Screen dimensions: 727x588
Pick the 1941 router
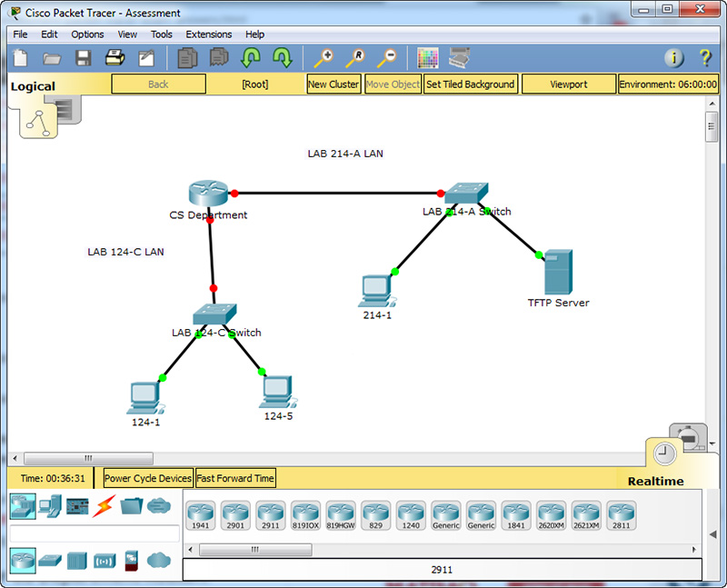(201, 515)
